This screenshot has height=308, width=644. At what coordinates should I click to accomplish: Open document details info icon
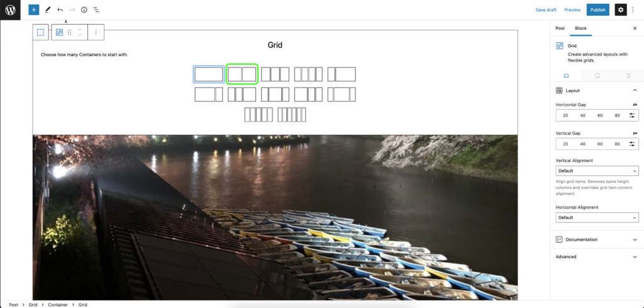coord(84,10)
